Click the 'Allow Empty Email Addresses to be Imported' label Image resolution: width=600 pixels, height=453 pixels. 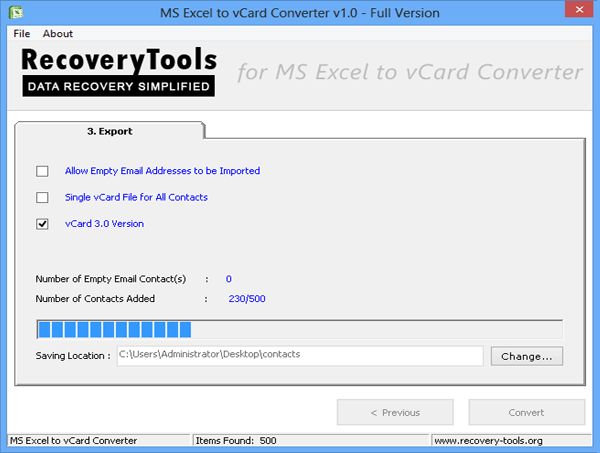[162, 171]
